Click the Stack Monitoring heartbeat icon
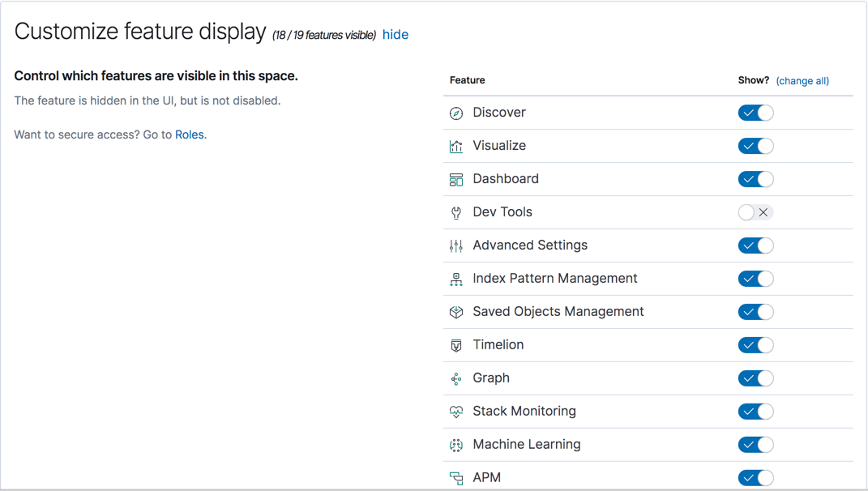This screenshot has height=491, width=868. (456, 412)
